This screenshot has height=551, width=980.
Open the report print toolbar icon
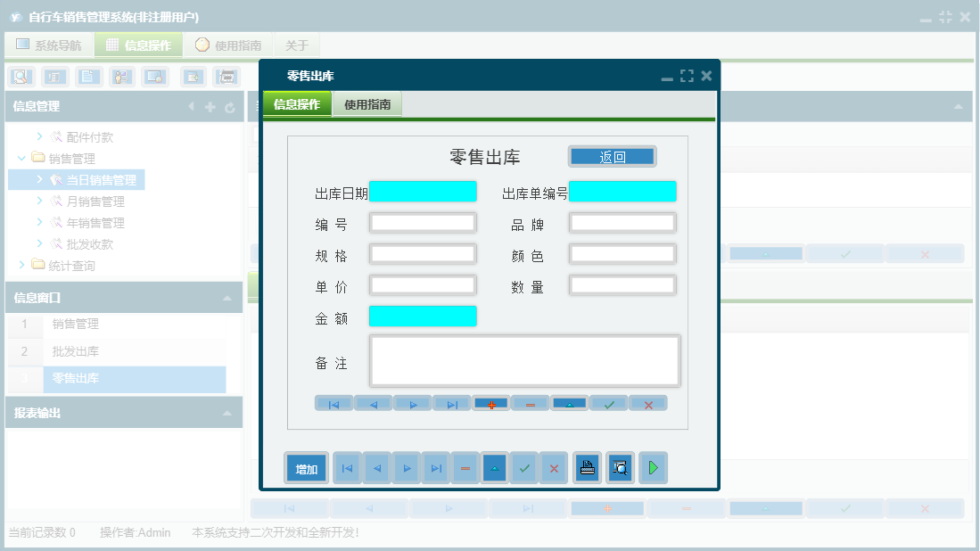(54, 77)
